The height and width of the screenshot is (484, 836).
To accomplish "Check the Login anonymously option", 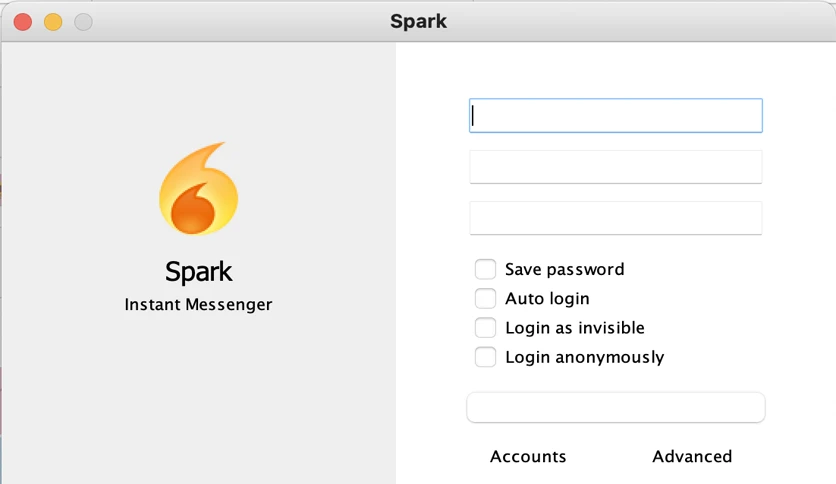I will 485,357.
